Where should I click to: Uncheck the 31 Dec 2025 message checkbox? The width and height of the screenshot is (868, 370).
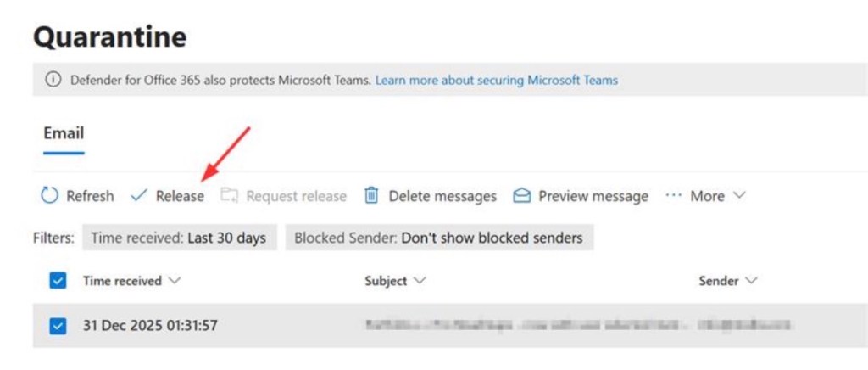point(58,325)
